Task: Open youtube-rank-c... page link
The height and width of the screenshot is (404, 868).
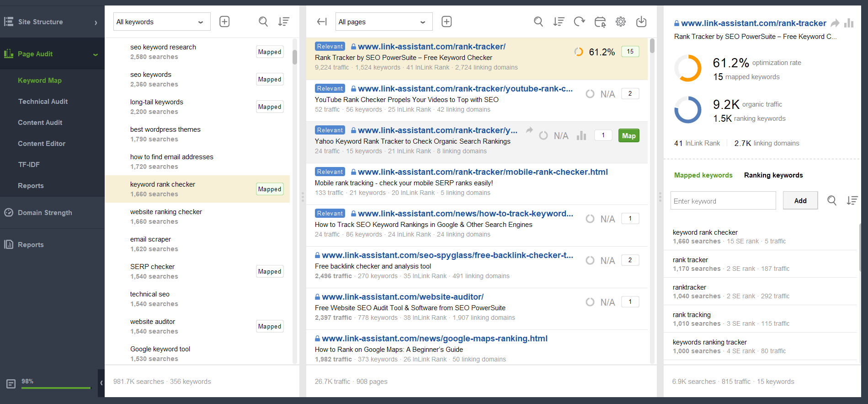Action: pyautogui.click(x=465, y=89)
